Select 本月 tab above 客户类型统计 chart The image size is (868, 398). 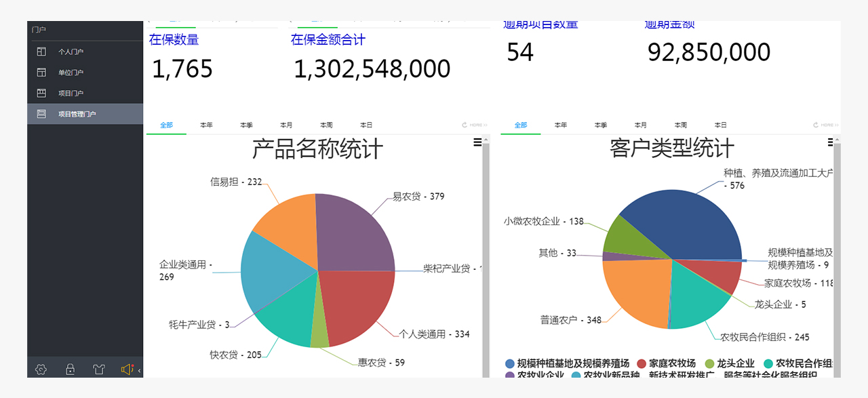tap(641, 125)
